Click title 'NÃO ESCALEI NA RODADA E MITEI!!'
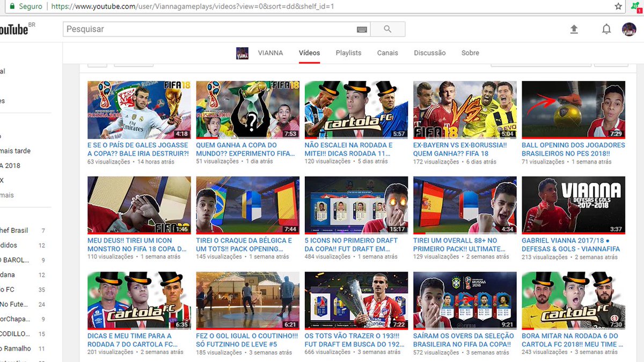The width and height of the screenshot is (644, 362). [348, 149]
